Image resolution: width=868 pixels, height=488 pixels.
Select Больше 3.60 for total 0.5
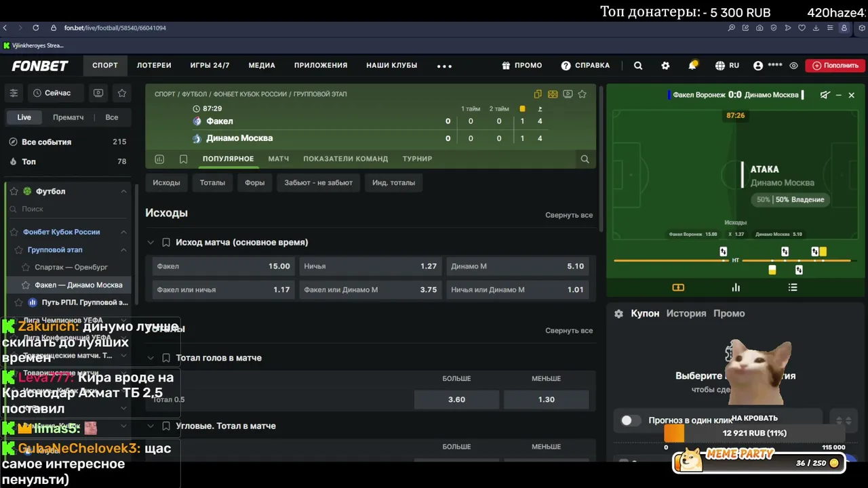[456, 400]
